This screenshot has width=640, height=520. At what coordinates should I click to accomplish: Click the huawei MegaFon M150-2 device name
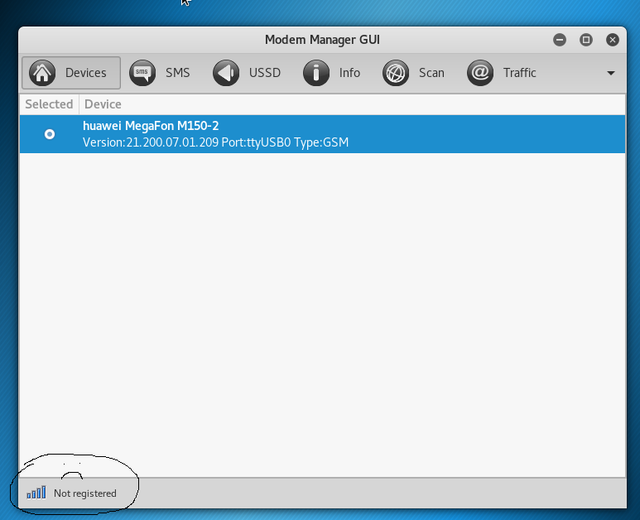pos(151,126)
